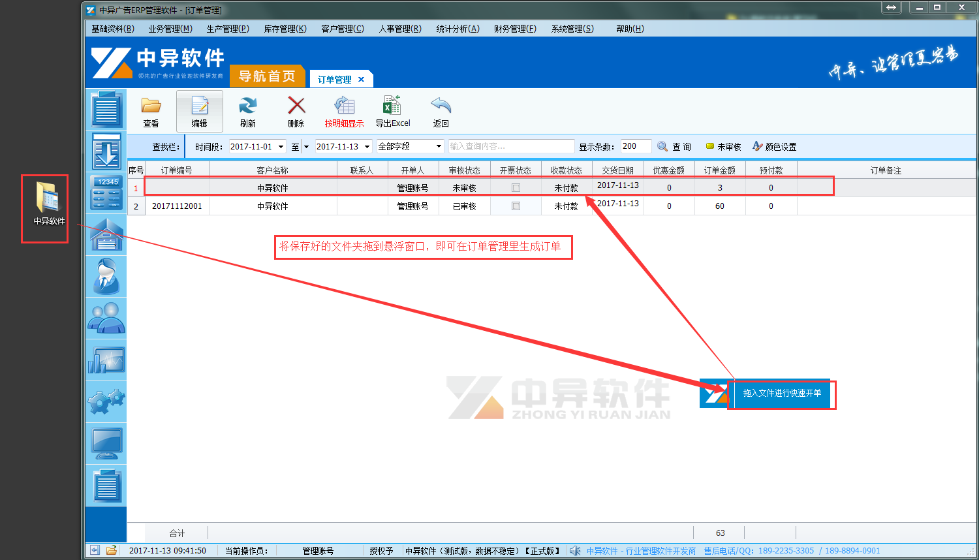
Task: Open the 12345 calculator sidebar icon
Action: click(x=106, y=193)
